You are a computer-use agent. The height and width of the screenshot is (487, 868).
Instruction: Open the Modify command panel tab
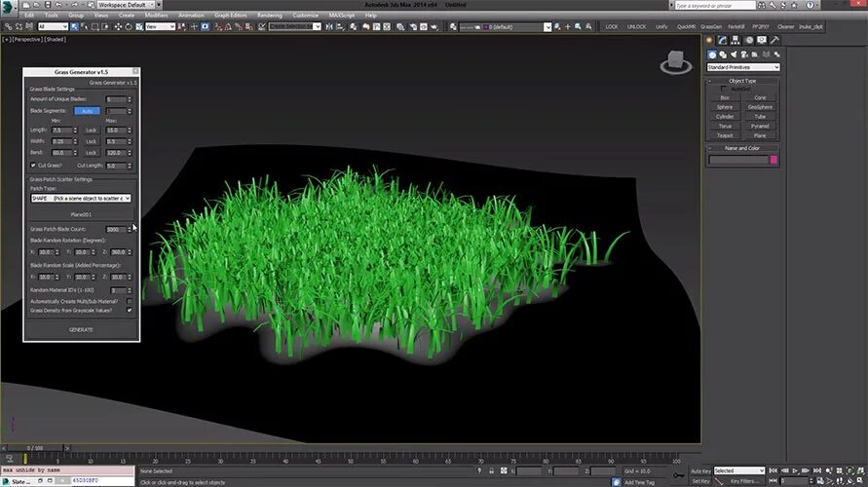pyautogui.click(x=723, y=40)
